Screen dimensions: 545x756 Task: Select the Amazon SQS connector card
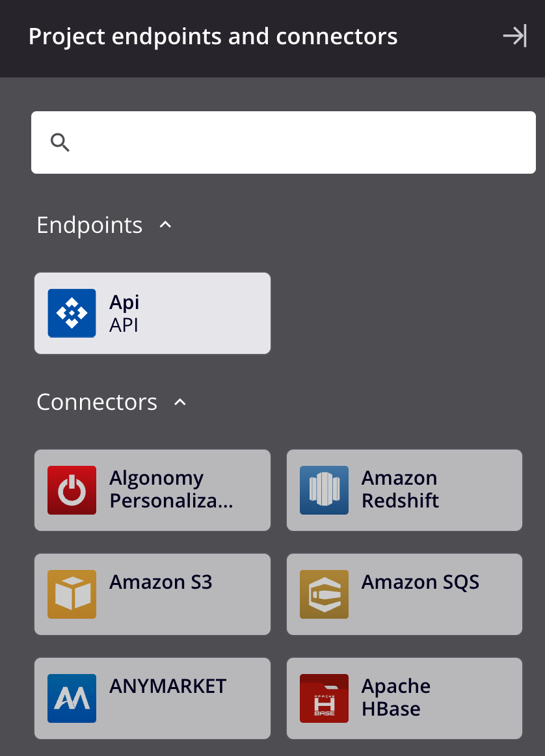(404, 594)
